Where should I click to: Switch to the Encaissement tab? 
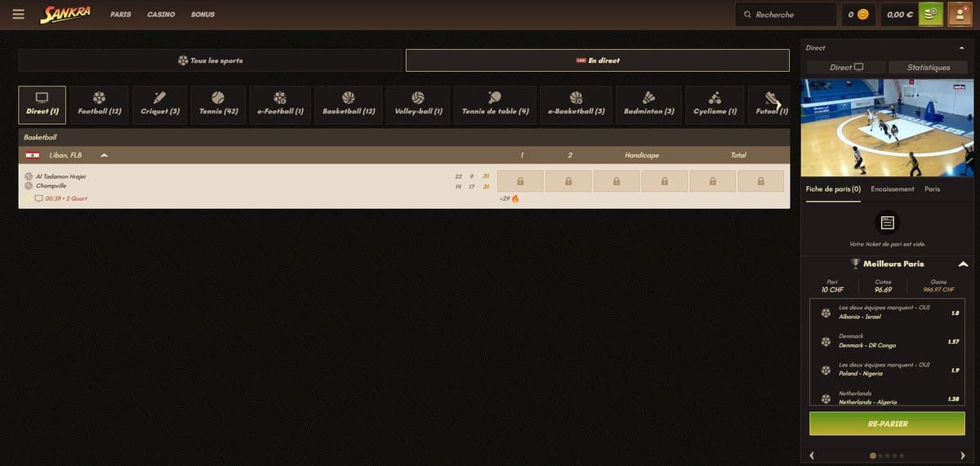pyautogui.click(x=893, y=189)
